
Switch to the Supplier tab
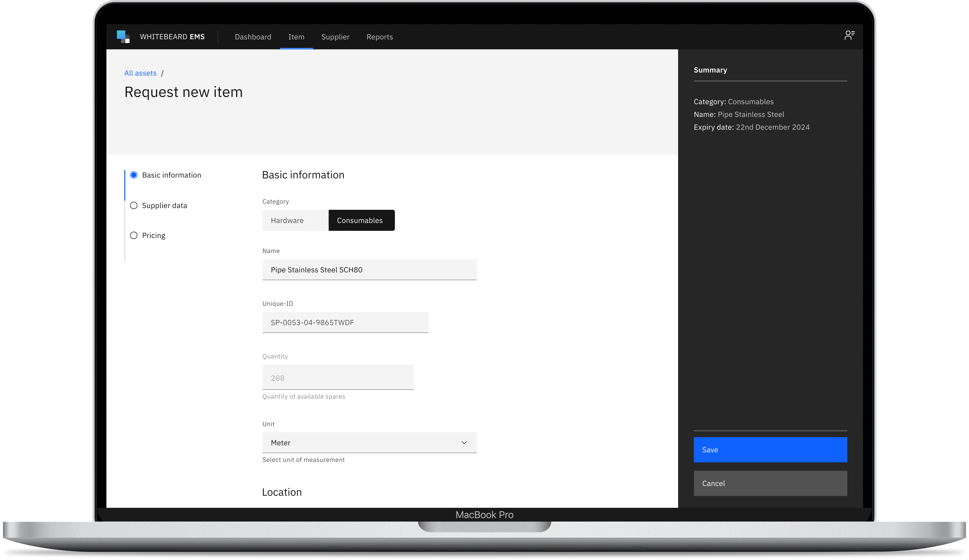pos(335,37)
